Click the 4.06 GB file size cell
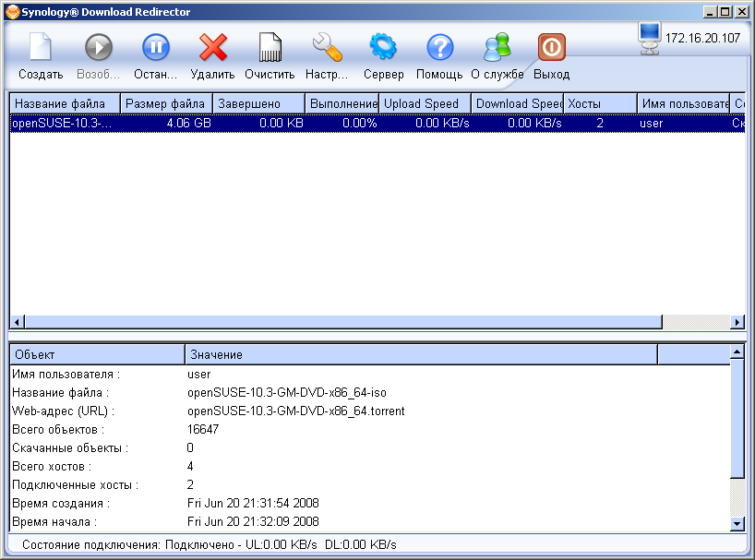Viewport: 755px width, 560px height. pos(188,123)
